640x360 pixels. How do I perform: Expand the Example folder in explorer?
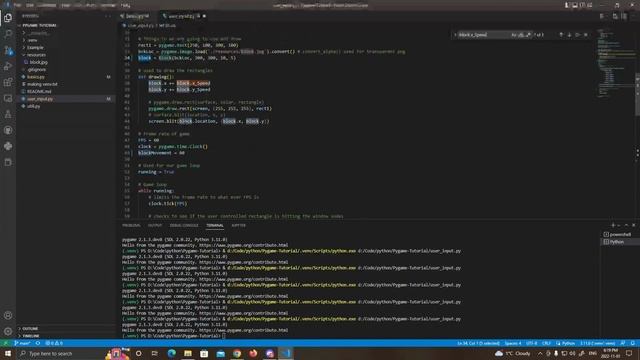35,47
